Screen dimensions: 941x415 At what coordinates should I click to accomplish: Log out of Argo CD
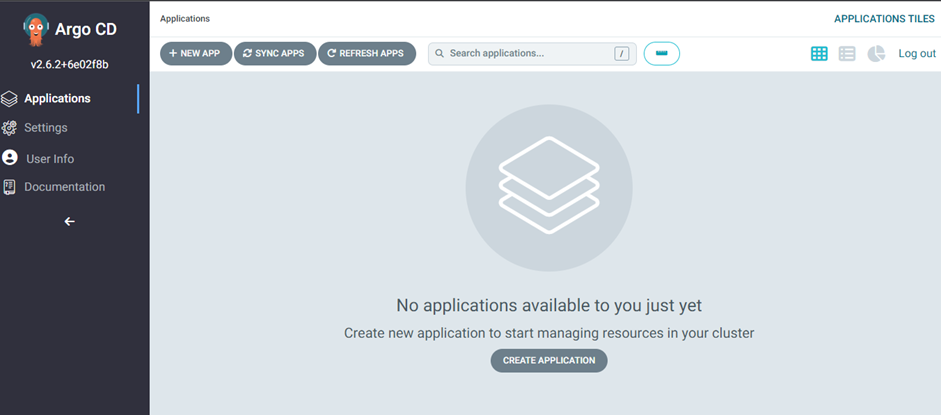pyautogui.click(x=916, y=53)
